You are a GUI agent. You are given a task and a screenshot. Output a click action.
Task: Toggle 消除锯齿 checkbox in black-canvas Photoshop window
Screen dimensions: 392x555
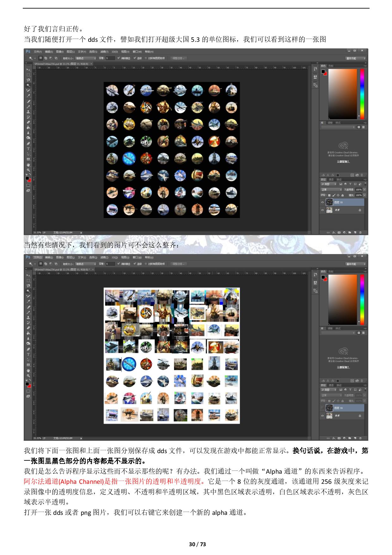tap(119, 58)
